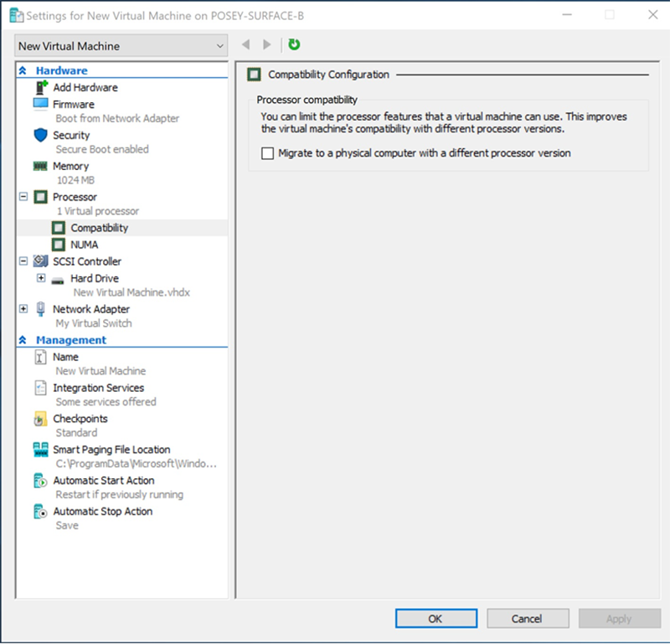Click the Integration Services icon
670x644 pixels.
click(39, 387)
